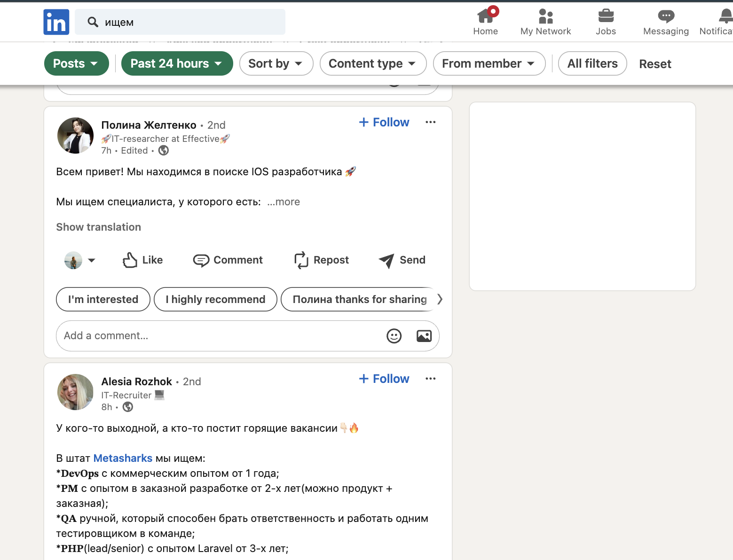Follow Alesia Rozhok
The width and height of the screenshot is (733, 560).
coord(384,379)
